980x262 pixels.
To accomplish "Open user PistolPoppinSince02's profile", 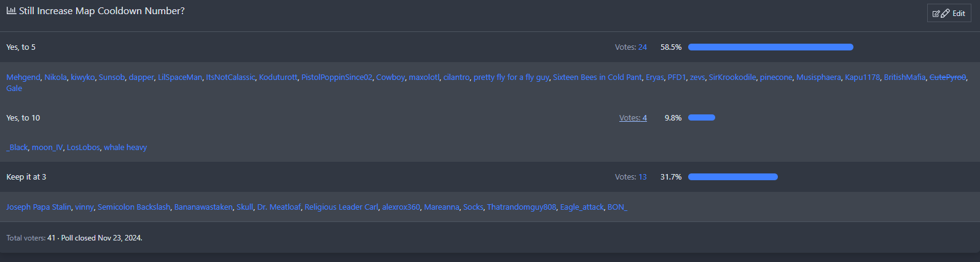I will coord(337,77).
